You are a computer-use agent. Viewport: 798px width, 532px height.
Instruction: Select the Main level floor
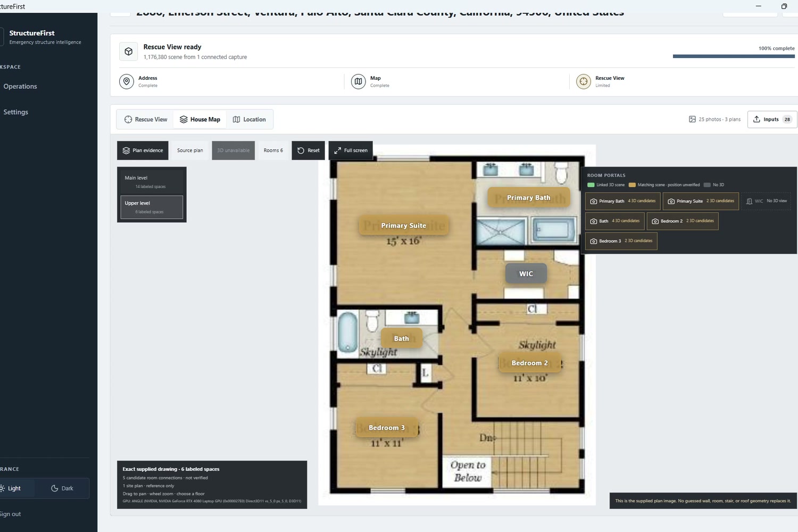click(x=152, y=182)
